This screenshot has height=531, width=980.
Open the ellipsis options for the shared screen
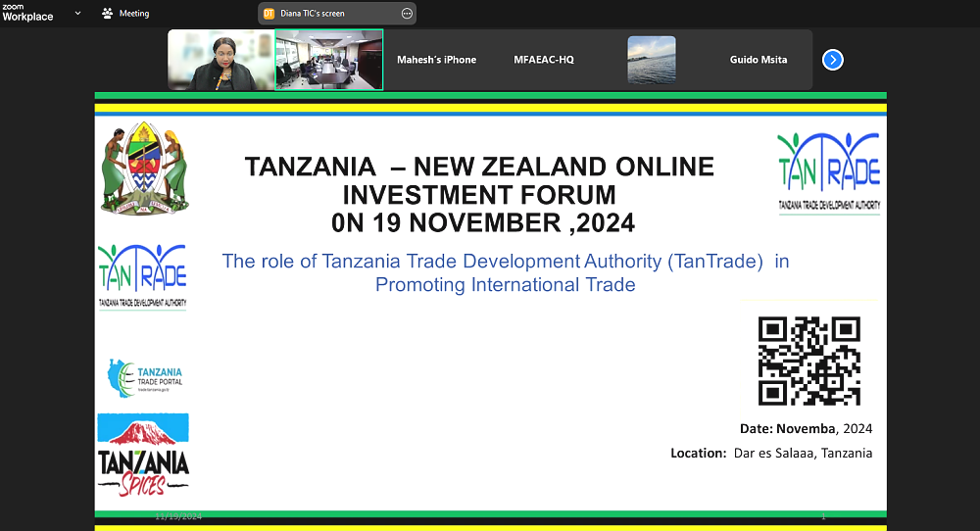(407, 14)
